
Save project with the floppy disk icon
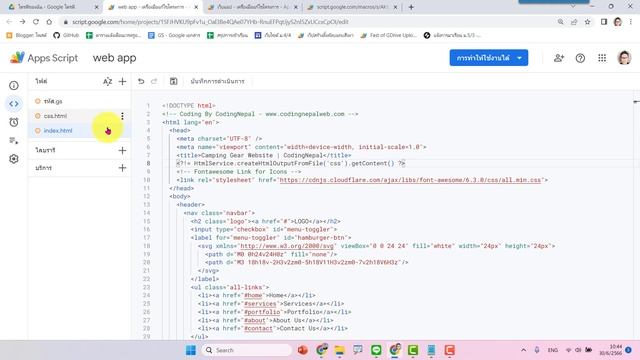click(173, 81)
